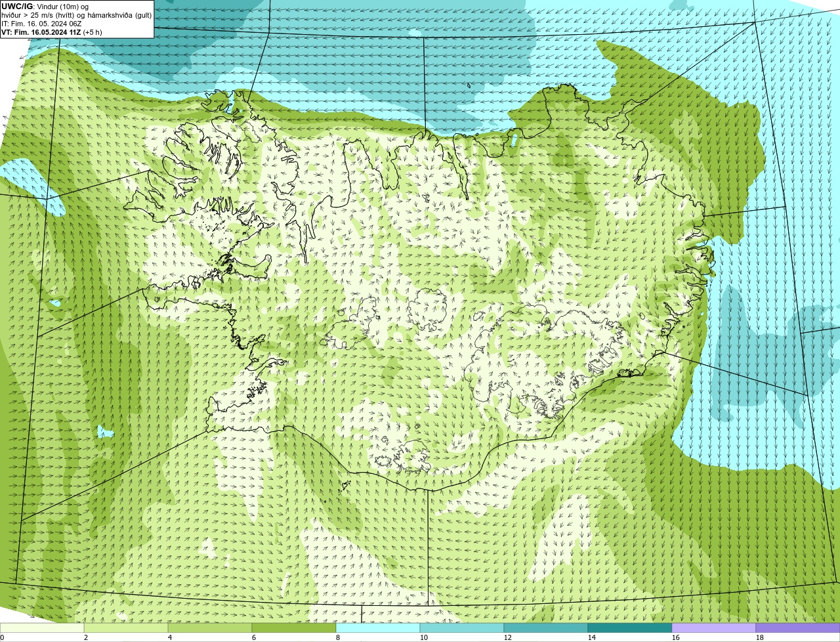Click the initial time "IT: Fim. 16. 05. 2024 06Z"

click(41, 24)
